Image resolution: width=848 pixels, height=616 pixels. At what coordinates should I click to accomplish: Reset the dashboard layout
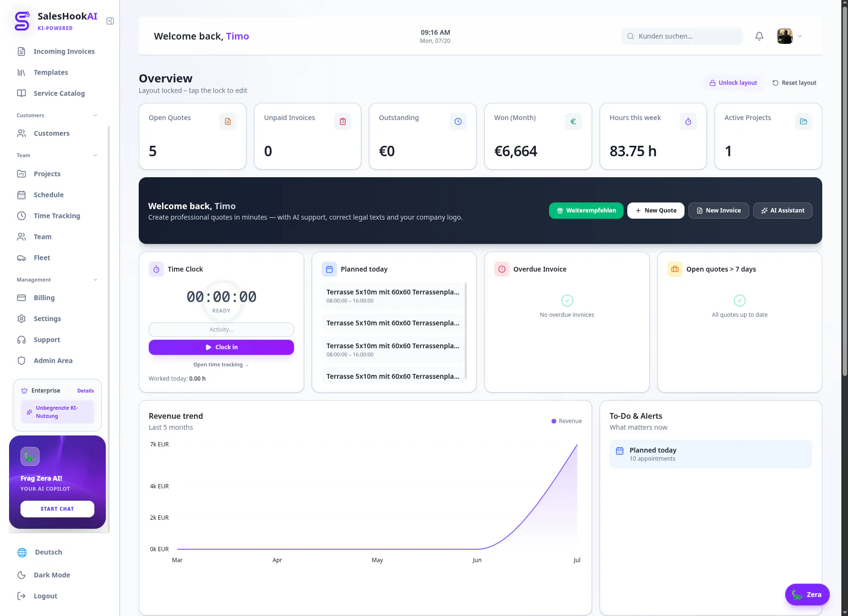coord(795,83)
